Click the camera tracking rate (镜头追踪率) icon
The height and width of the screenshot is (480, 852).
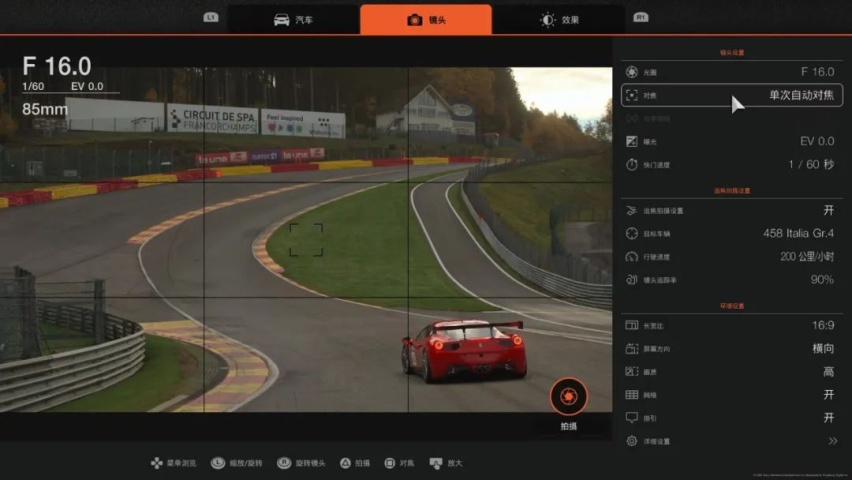click(x=631, y=280)
